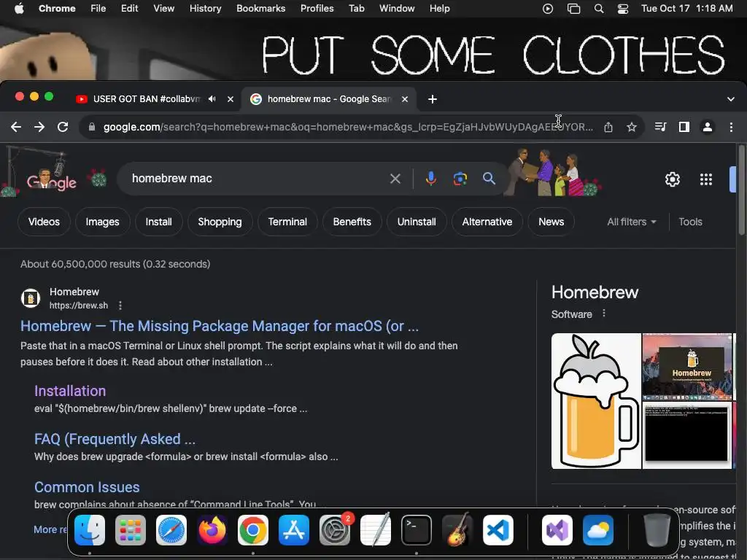The height and width of the screenshot is (560, 747).
Task: Open the History menu
Action: tap(205, 9)
